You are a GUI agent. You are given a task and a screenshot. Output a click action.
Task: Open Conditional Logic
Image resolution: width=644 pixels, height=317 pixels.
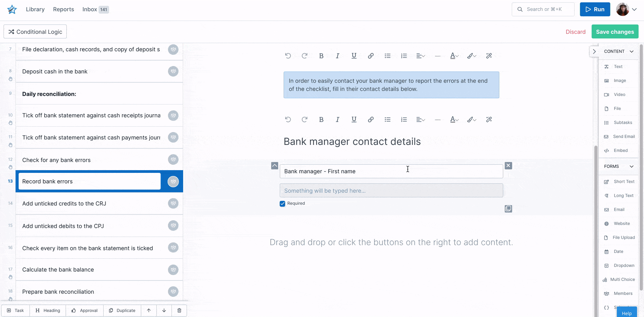(35, 32)
